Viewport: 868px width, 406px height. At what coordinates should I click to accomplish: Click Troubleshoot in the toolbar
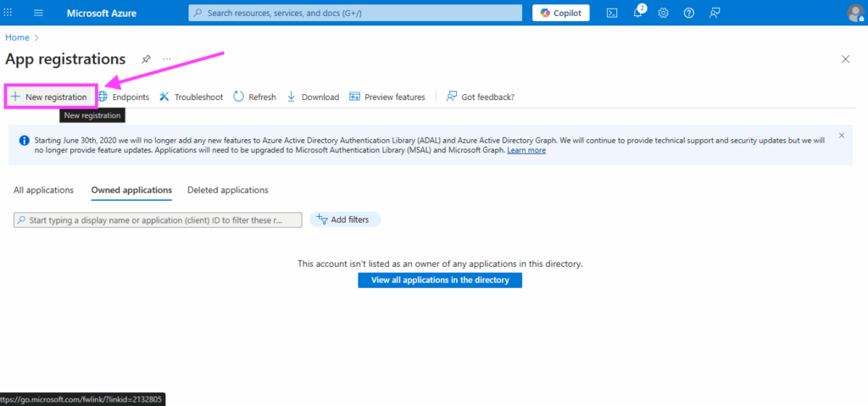(191, 97)
